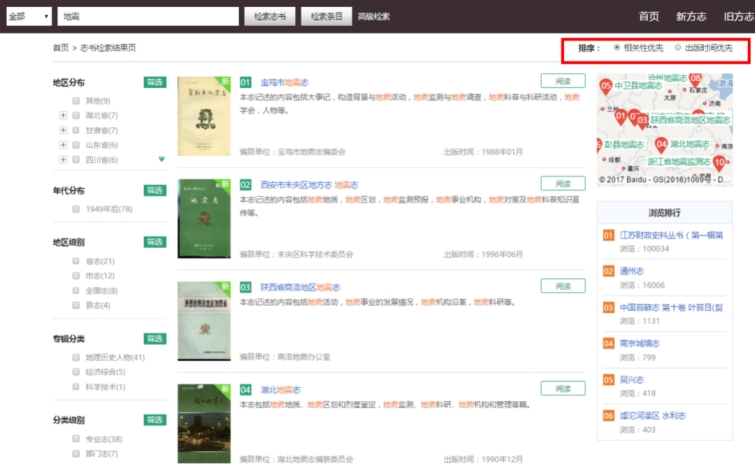This screenshot has width=755, height=466.
Task: Tick the 省志(21) checkbox
Action: [x=76, y=261]
